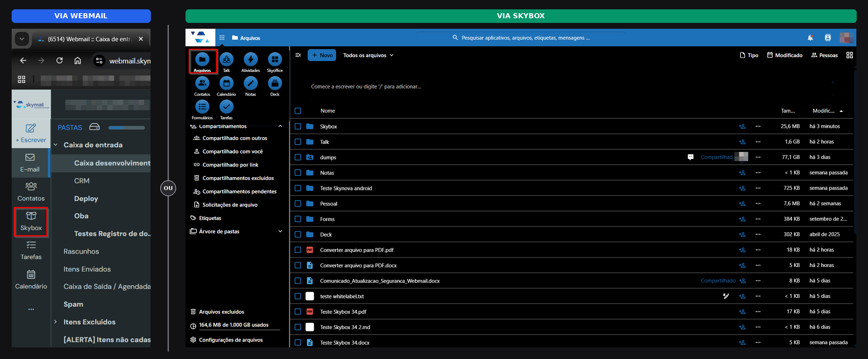Open Calendário in the webmail sidebar
This screenshot has width=868, height=359.
[x=31, y=280]
